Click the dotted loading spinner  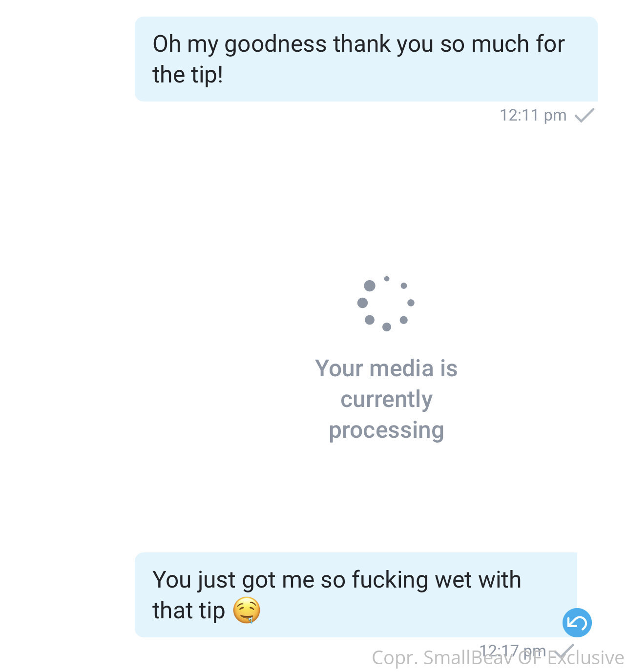pyautogui.click(x=386, y=303)
